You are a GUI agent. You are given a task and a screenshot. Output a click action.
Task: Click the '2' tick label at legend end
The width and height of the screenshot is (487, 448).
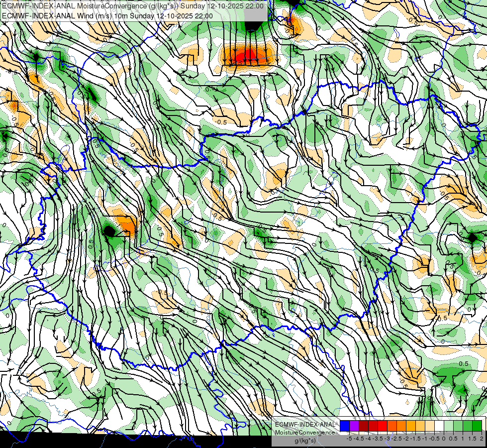482,439
